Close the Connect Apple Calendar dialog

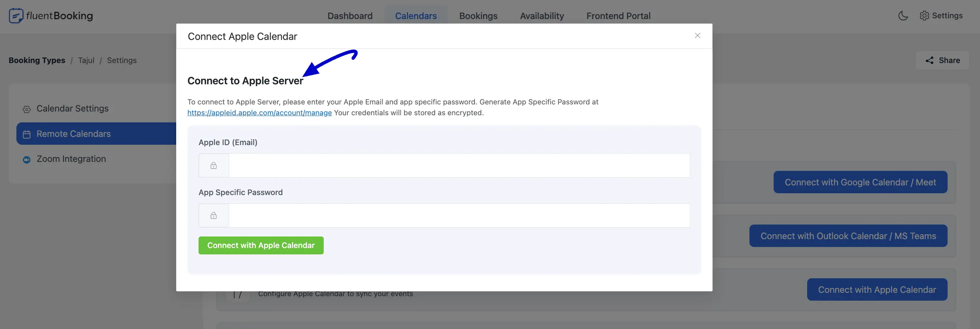click(697, 35)
